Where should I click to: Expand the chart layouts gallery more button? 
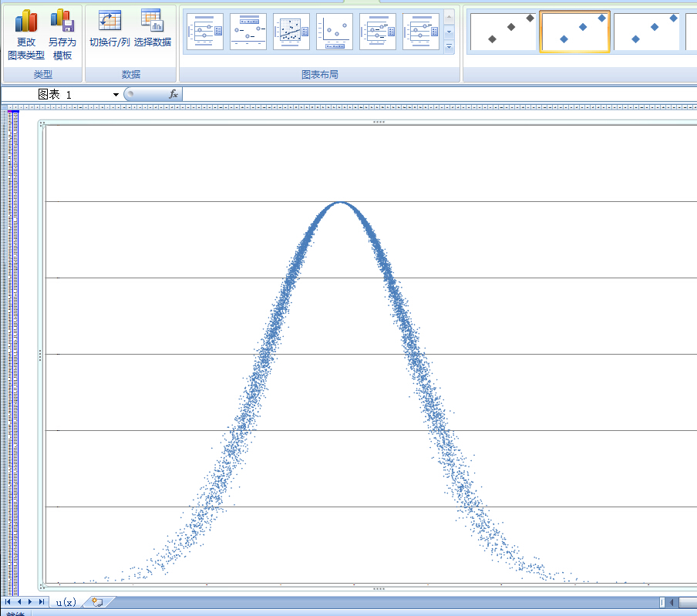pyautogui.click(x=449, y=47)
